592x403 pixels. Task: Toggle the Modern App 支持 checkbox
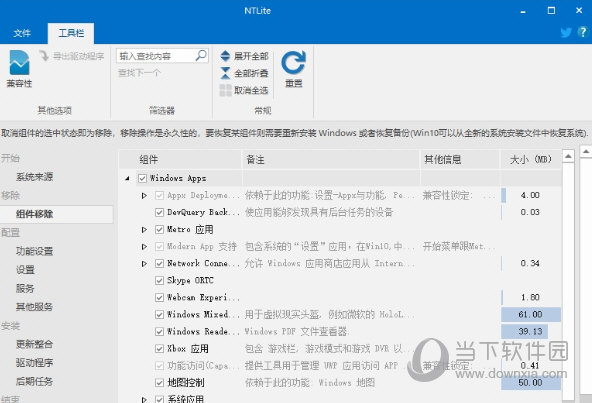159,246
